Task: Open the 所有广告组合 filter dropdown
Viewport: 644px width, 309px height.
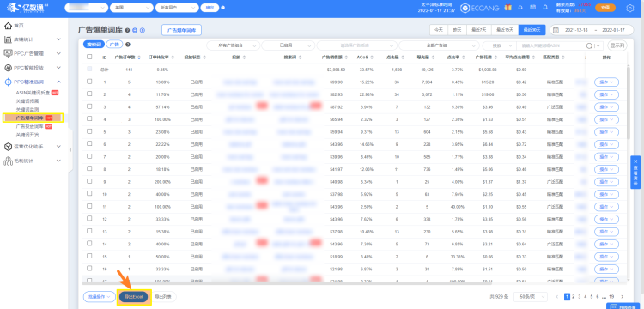Action: 234,46
